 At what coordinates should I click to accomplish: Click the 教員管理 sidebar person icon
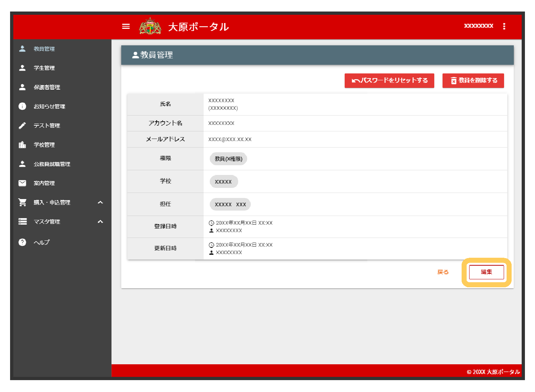22,49
